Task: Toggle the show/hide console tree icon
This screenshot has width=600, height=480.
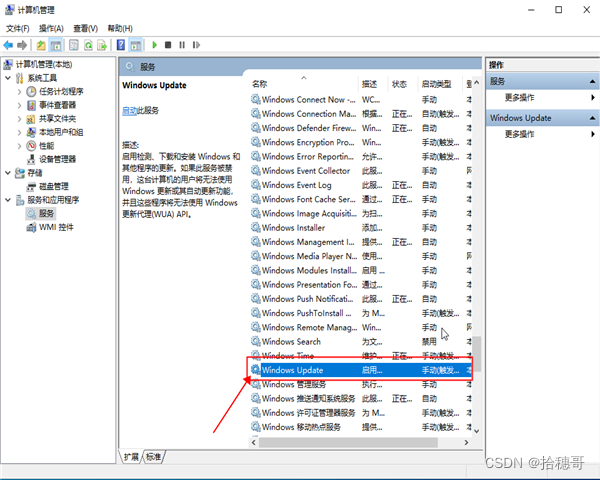Action: point(56,45)
